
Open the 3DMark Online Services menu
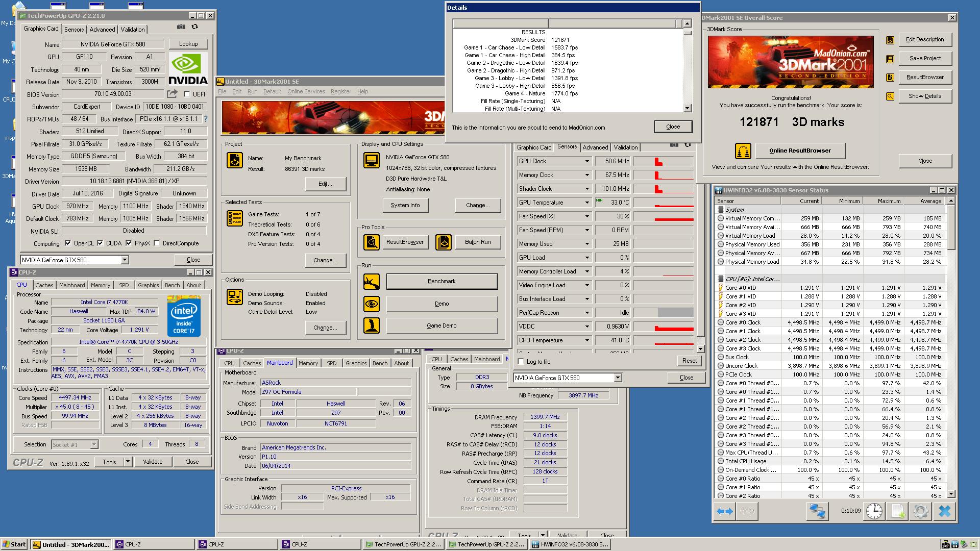(x=306, y=91)
